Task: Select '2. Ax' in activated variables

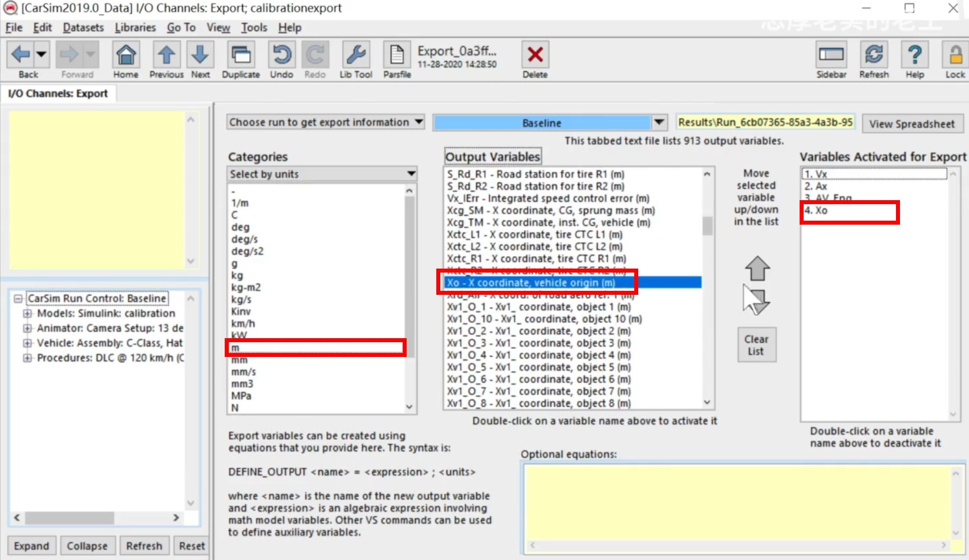Action: click(816, 186)
